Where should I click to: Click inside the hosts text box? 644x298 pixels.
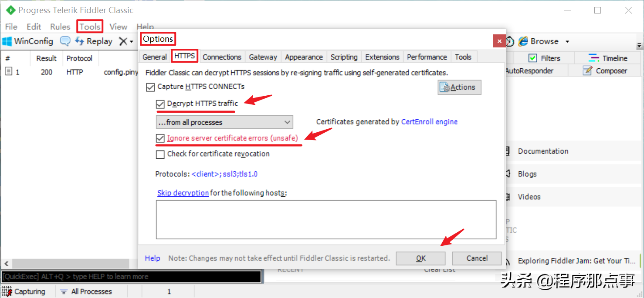click(326, 219)
